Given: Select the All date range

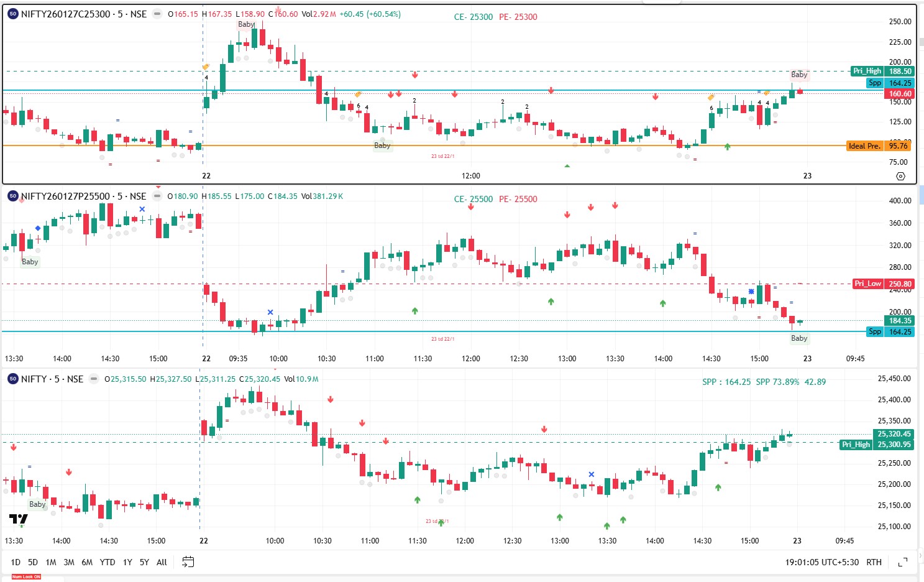Looking at the screenshot, I should pos(161,561).
